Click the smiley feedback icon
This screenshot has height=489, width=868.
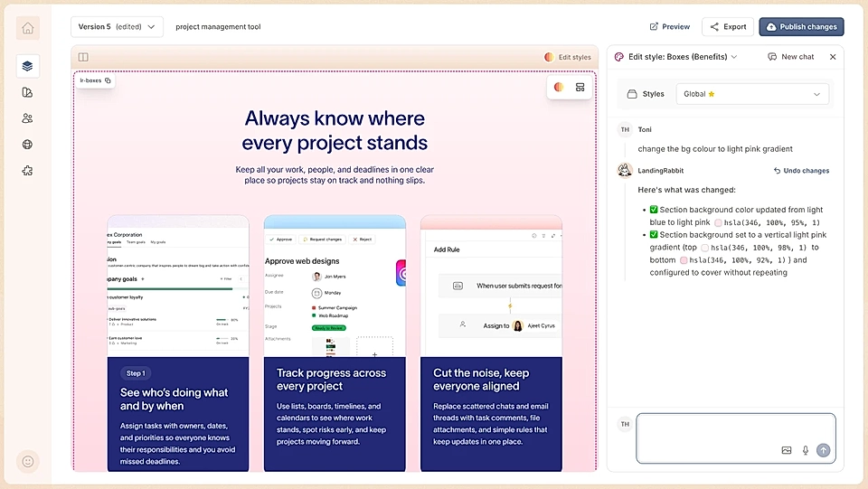pos(28,461)
